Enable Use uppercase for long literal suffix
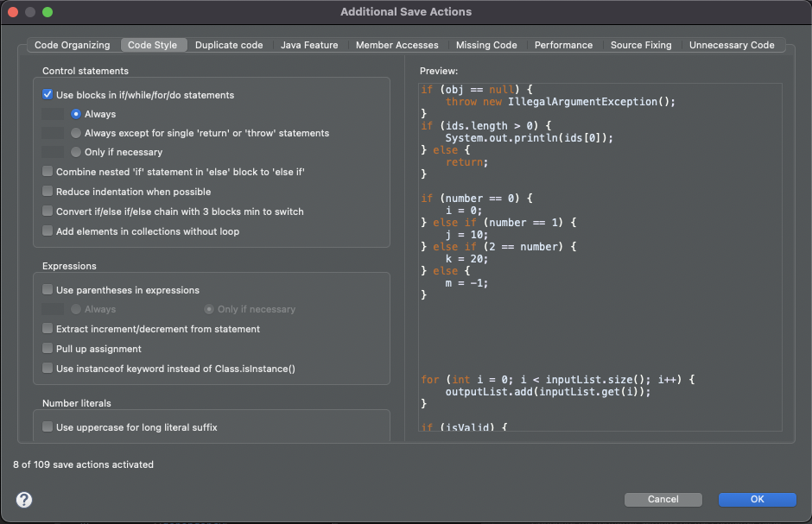Screen dimensions: 812x524 (48, 426)
